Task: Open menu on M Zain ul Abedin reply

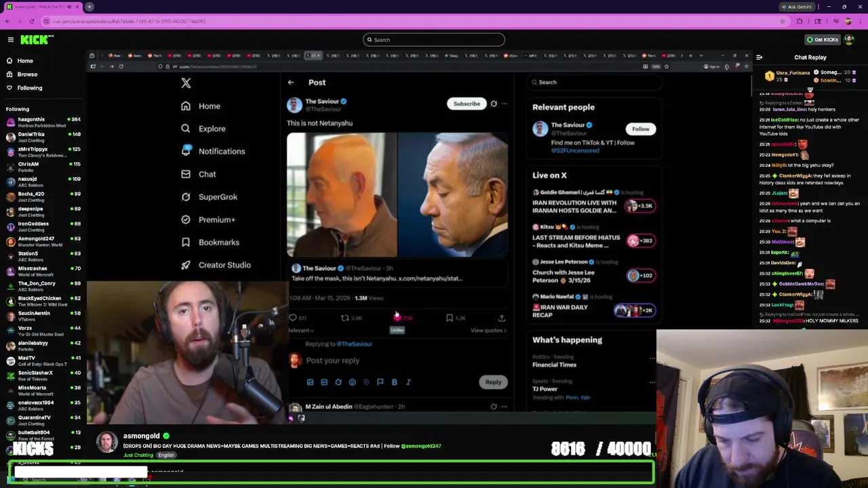Action: [504, 407]
